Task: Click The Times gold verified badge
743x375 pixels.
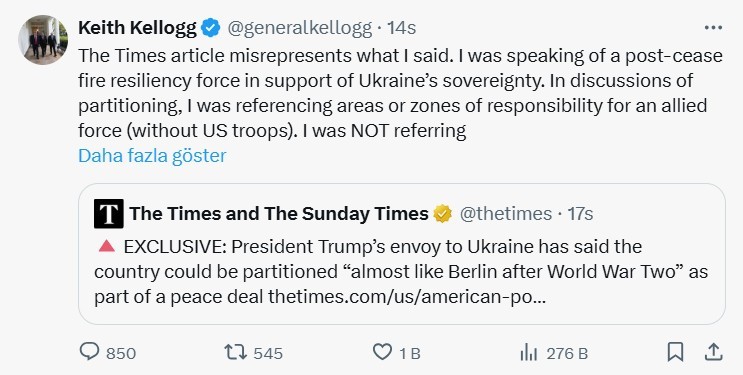Action: (443, 214)
